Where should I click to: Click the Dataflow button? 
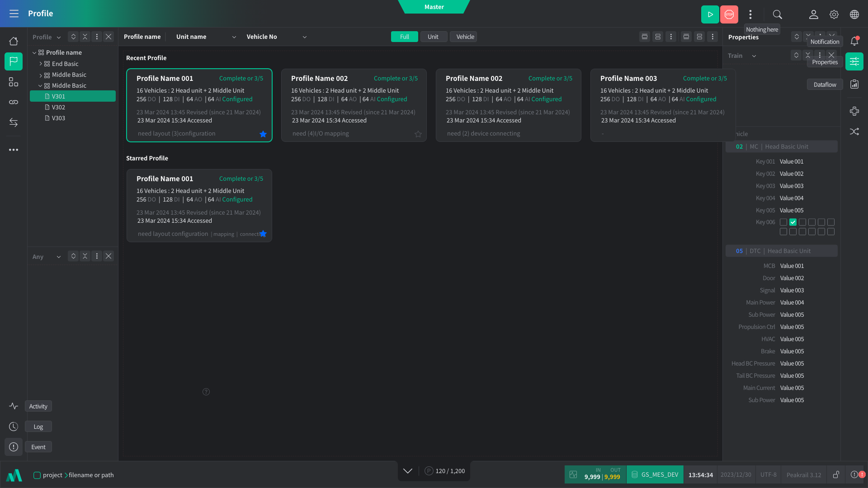point(825,84)
